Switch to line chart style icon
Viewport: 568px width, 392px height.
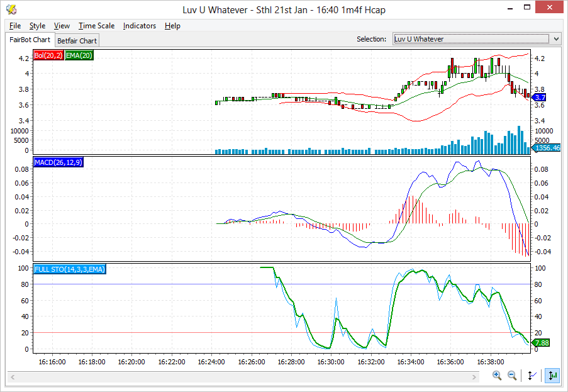click(532, 376)
